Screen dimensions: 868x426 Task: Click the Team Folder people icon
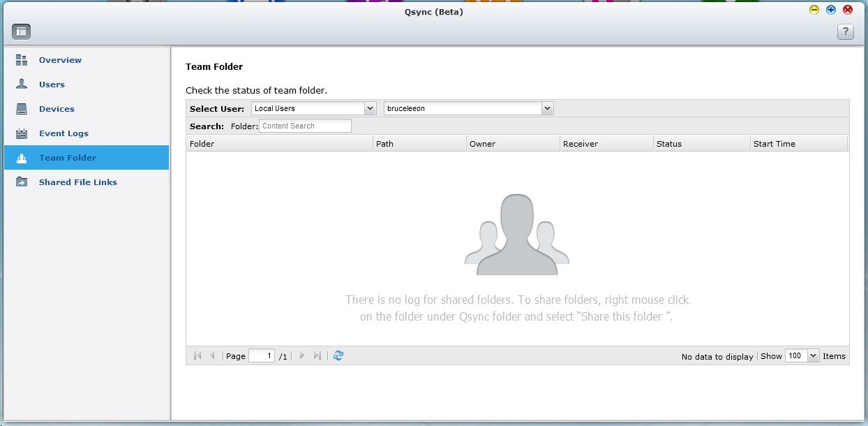pos(22,158)
